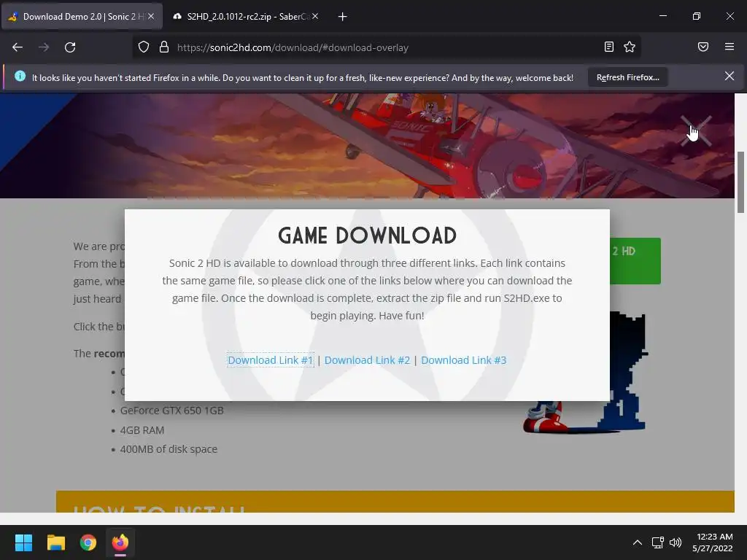
Task: Open the tracking protection shield icon
Action: pyautogui.click(x=144, y=47)
